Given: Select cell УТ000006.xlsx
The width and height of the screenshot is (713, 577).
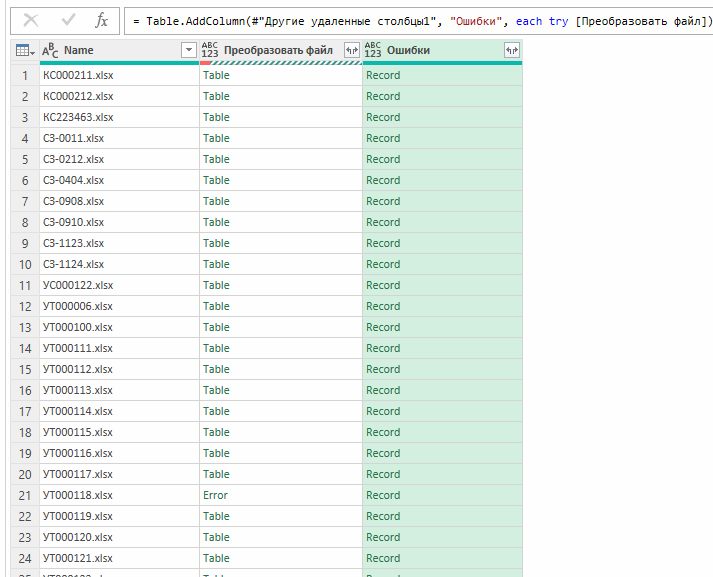Looking at the screenshot, I should coord(119,306).
